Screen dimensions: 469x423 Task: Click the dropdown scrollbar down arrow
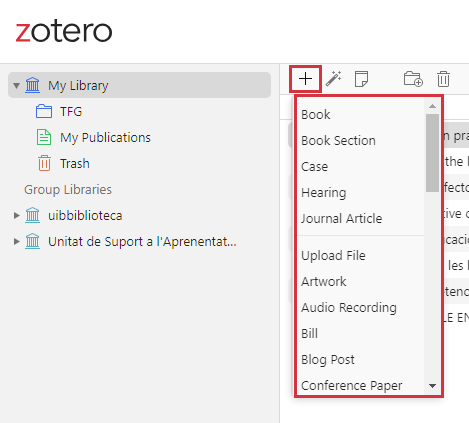pyautogui.click(x=432, y=386)
